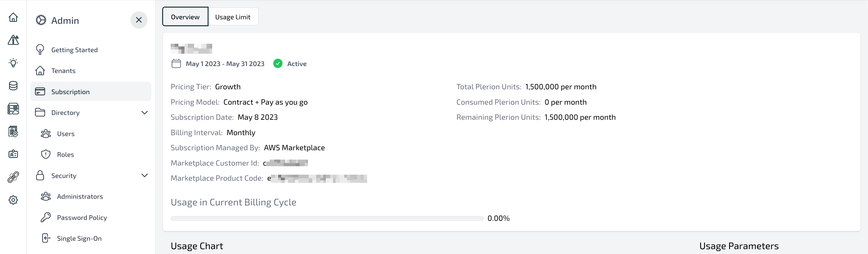Open Password Policy settings

point(82,217)
